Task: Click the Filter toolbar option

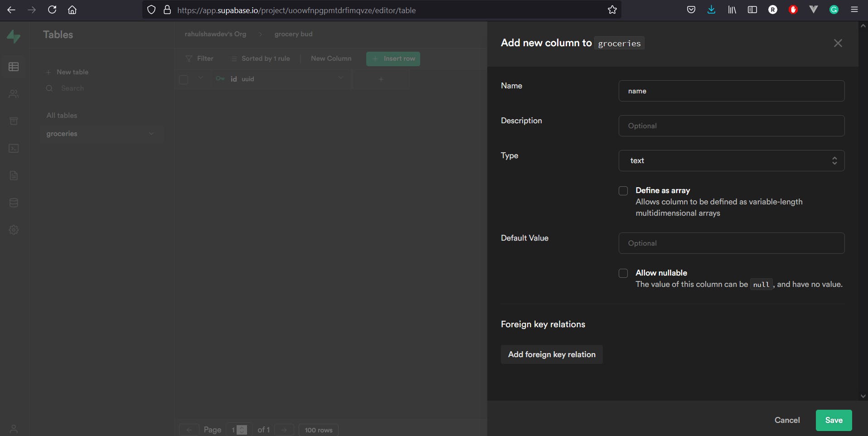Action: coord(199,58)
